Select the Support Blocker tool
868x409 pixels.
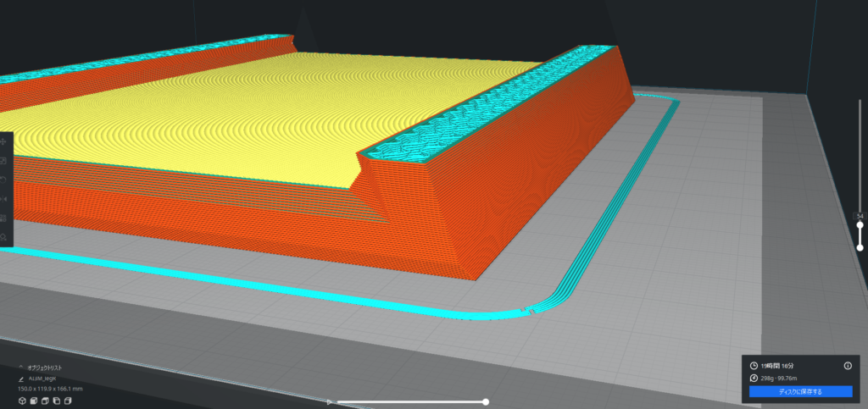[3, 237]
